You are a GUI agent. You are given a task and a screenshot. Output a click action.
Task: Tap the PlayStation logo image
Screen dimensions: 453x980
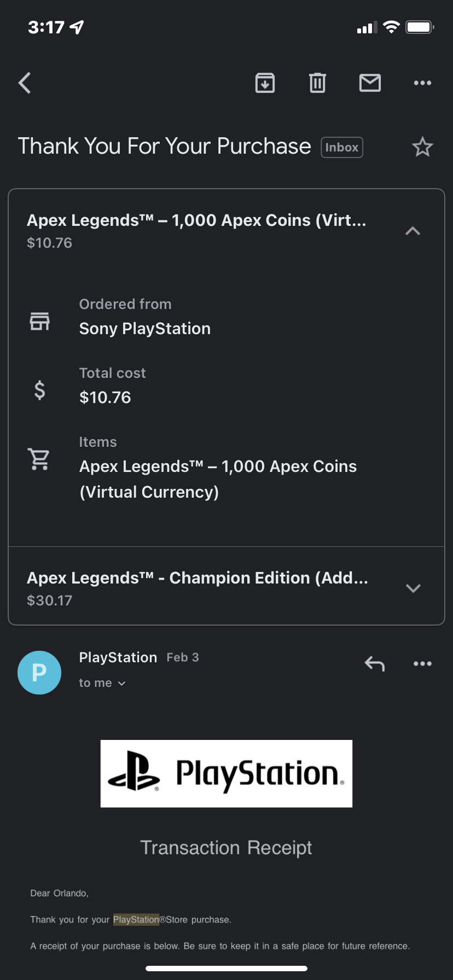(x=226, y=773)
